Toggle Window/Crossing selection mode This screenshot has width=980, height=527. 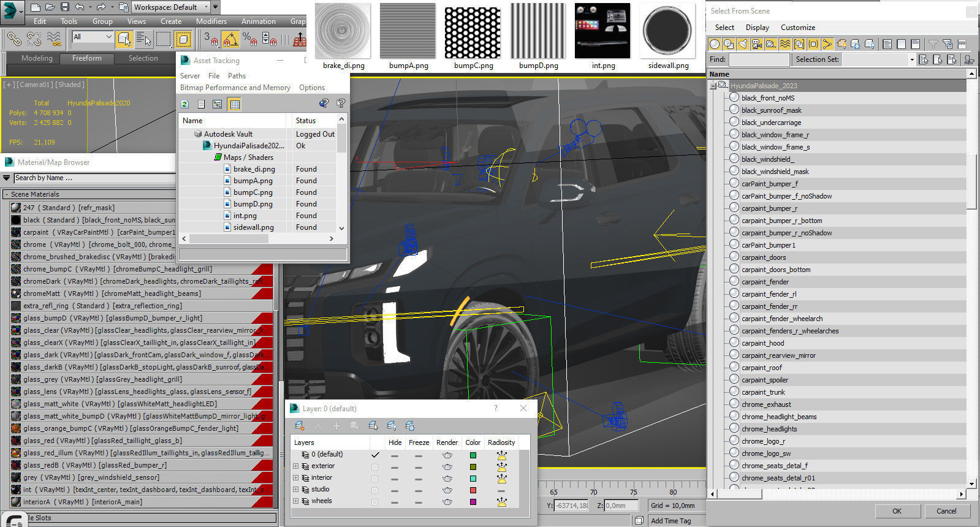(183, 39)
